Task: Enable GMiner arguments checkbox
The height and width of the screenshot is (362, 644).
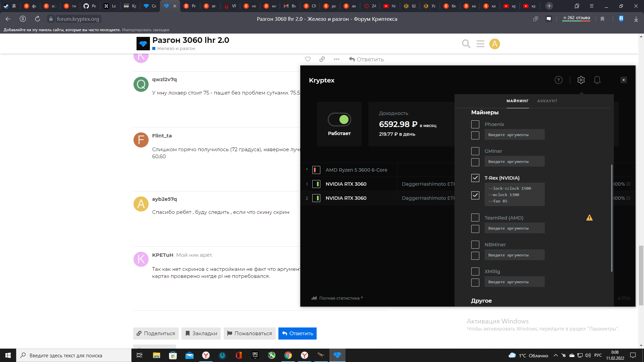Action: tap(475, 162)
